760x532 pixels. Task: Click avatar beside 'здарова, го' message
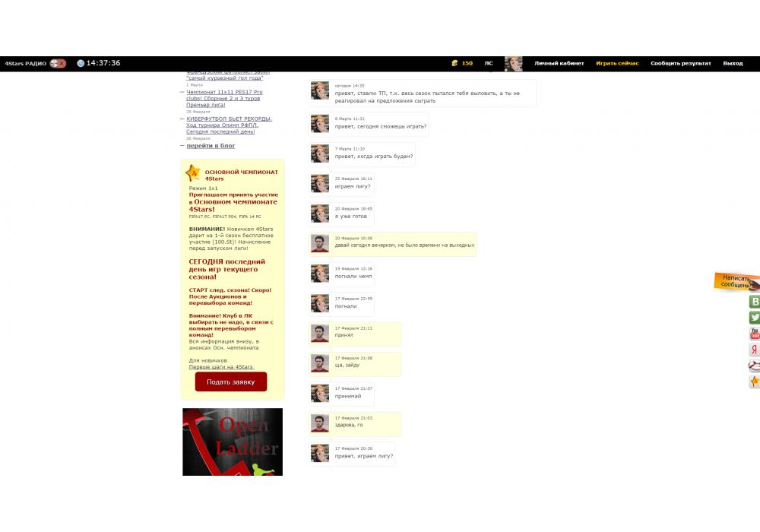(x=320, y=423)
